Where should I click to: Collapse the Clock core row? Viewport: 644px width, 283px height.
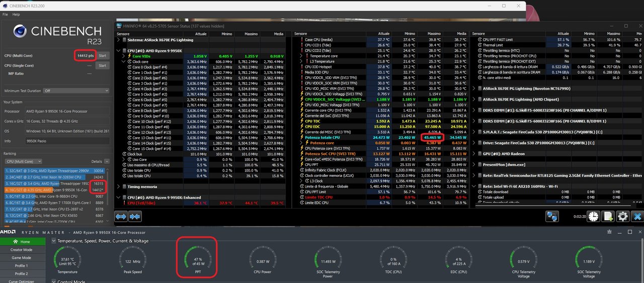[124, 61]
